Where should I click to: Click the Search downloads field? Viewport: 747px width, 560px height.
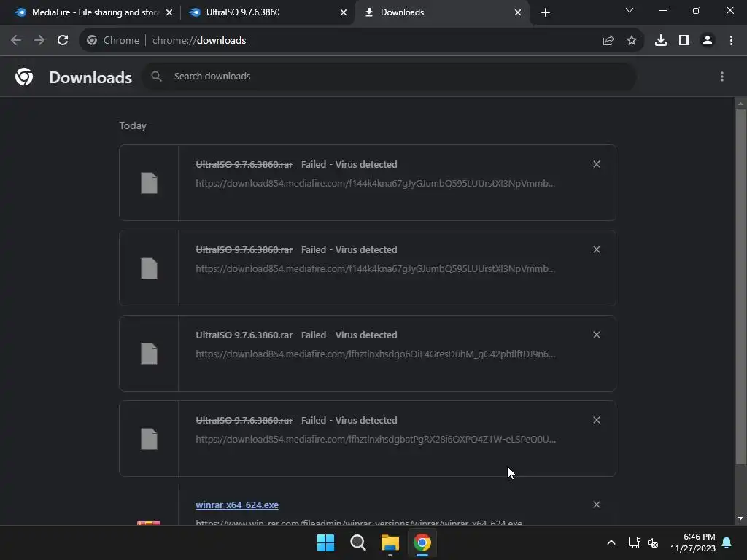tap(390, 76)
